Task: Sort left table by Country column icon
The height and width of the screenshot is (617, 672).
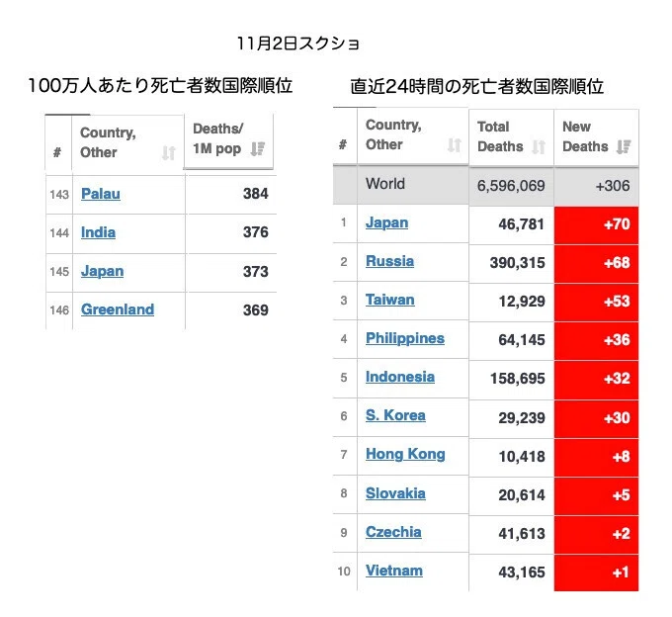Action: click(168, 152)
